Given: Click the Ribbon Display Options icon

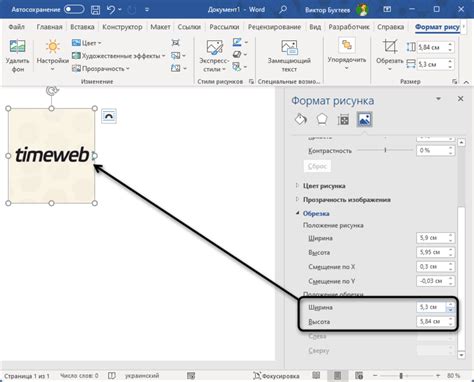Looking at the screenshot, I should (x=387, y=9).
